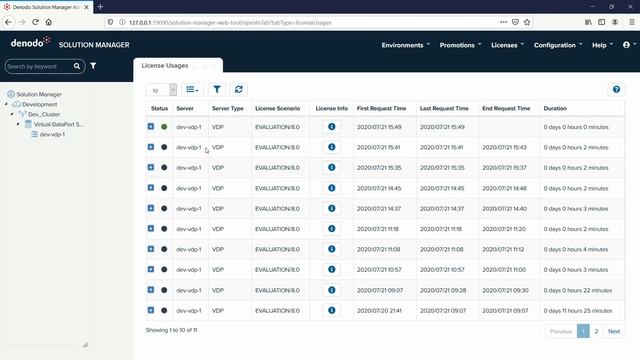Open the browser library icon

pos(588,22)
